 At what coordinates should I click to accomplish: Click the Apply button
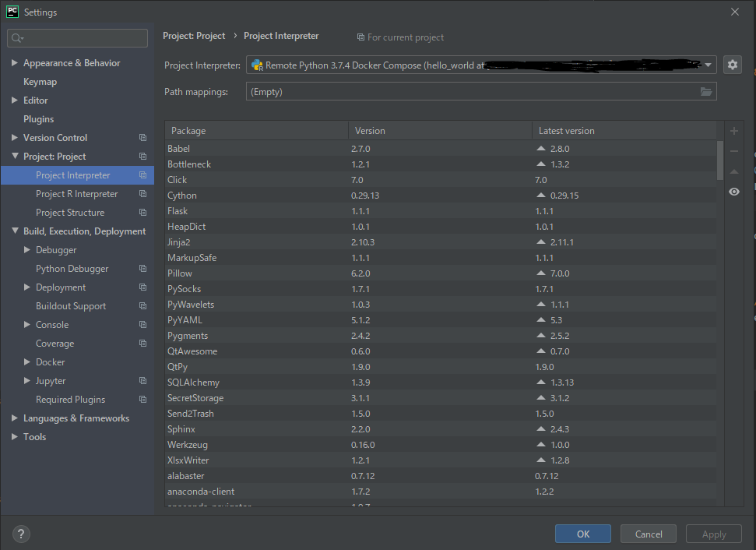[714, 534]
